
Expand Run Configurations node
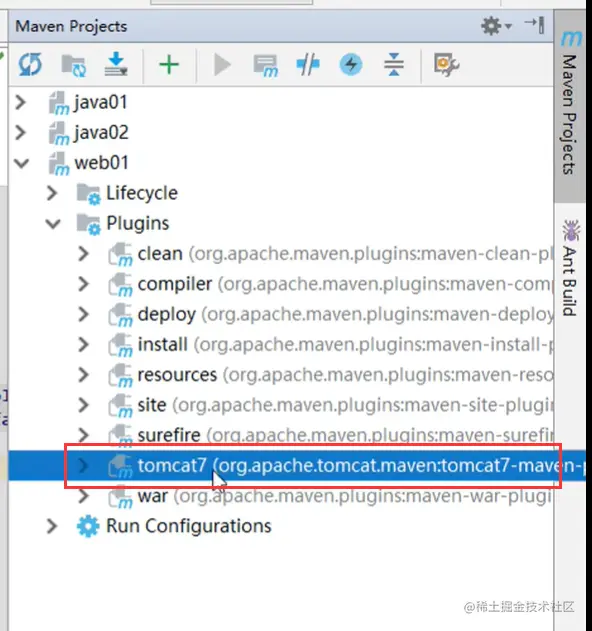52,526
